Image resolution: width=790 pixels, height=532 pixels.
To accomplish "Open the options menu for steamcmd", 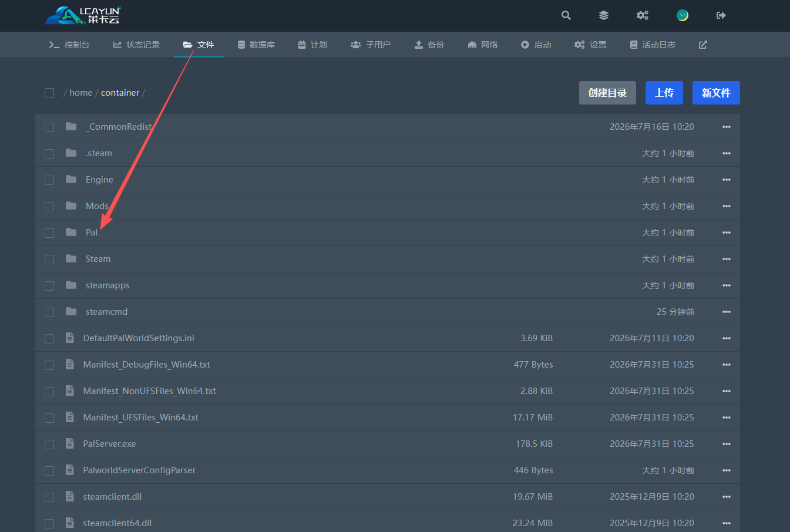I will [727, 312].
